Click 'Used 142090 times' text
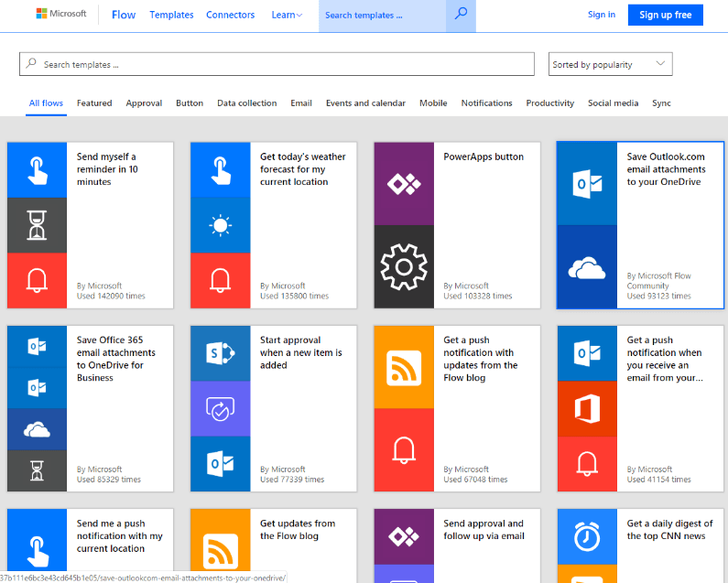Screen dimensions: 728x583 pos(111,296)
